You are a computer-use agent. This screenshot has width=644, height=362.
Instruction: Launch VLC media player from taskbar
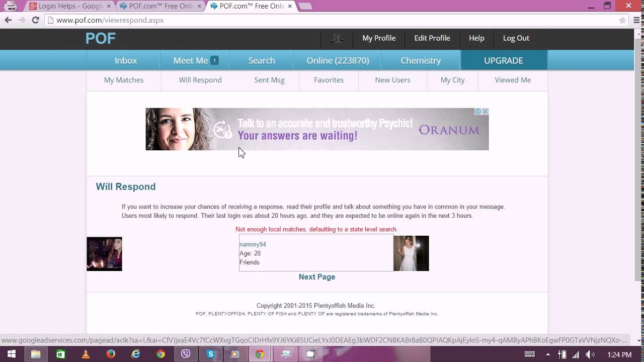pyautogui.click(x=86, y=354)
